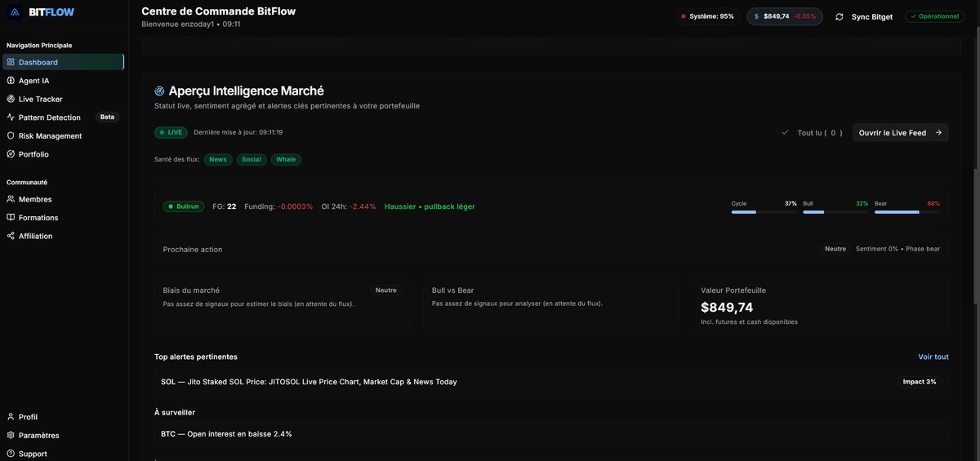Open Pattern Detection page
The image size is (980, 461).
pyautogui.click(x=63, y=117)
